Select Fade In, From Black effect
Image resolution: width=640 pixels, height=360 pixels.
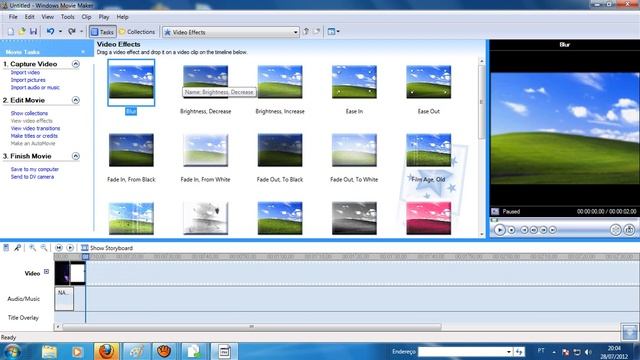tap(131, 150)
